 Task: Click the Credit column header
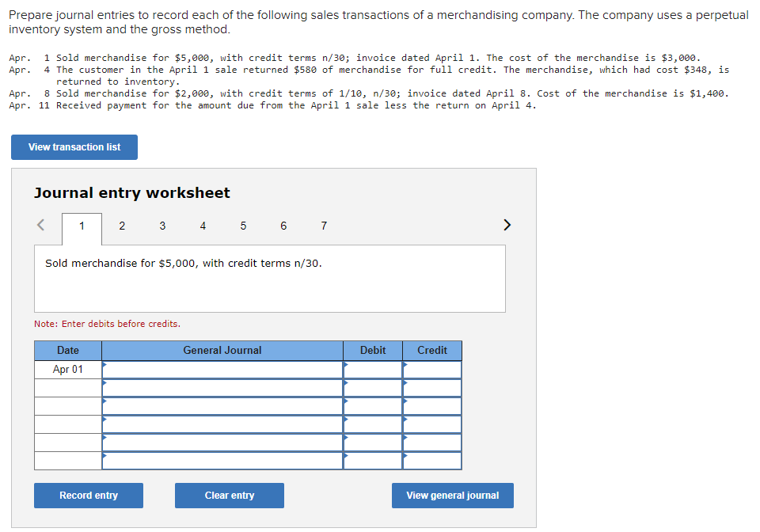point(432,350)
